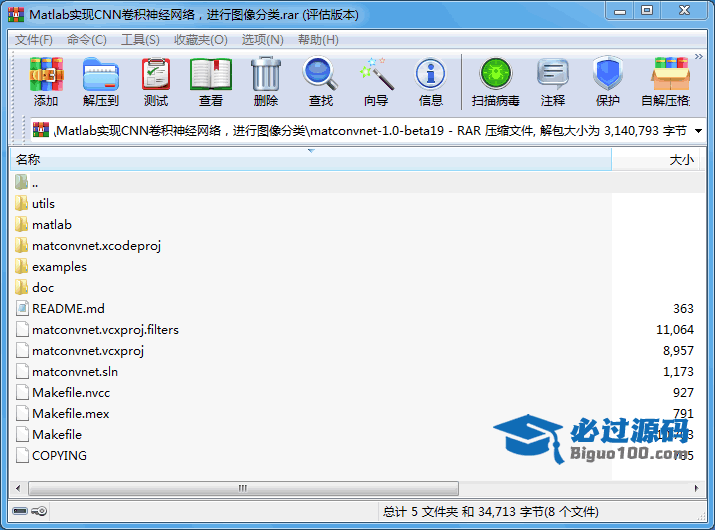Click size value 363
This screenshot has width=715, height=530.
683,308
